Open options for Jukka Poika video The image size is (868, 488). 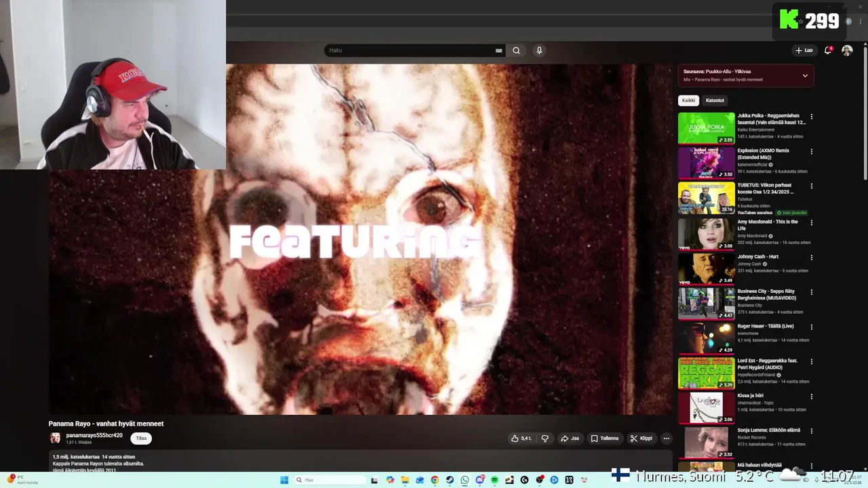811,117
